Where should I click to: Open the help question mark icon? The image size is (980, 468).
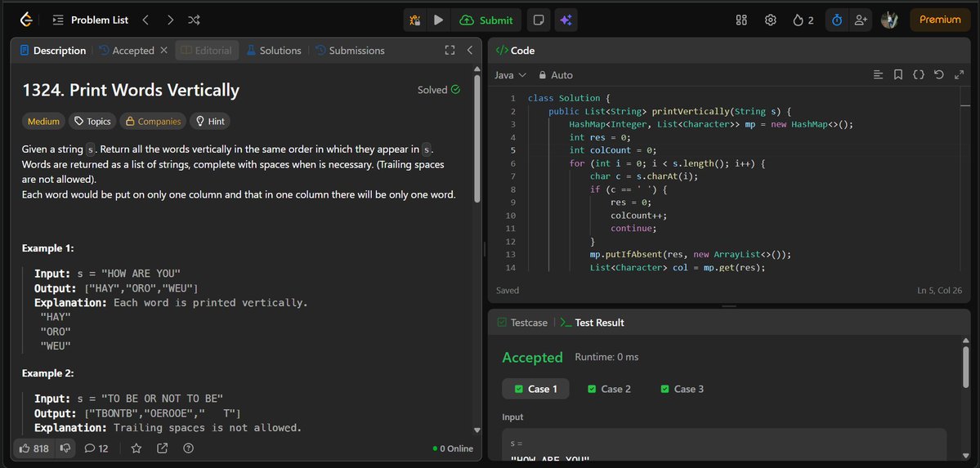188,448
